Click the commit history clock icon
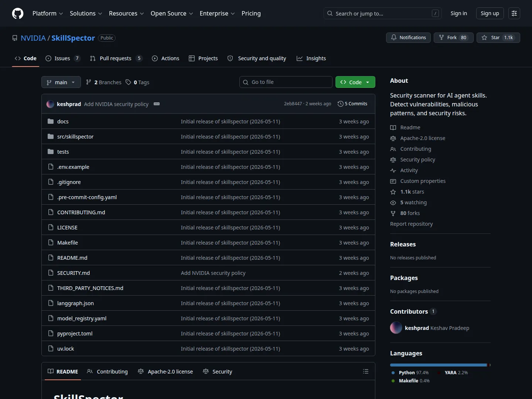Screen dimensions: 532x399 click(x=341, y=104)
